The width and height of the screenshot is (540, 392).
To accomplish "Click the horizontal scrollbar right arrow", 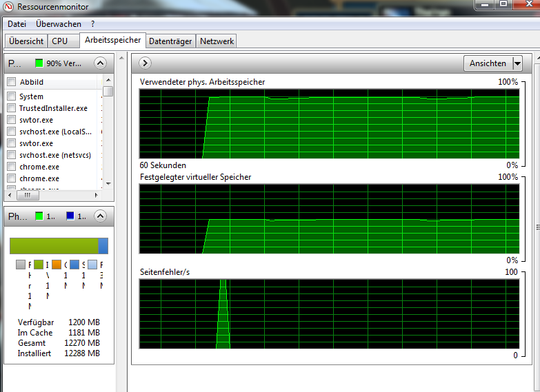I will 97,195.
